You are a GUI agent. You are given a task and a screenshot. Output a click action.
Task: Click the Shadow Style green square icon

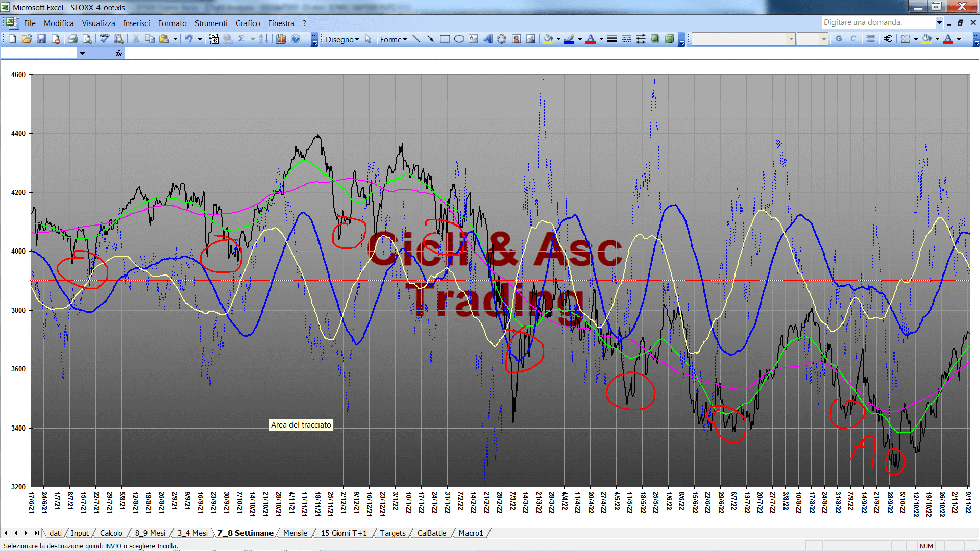tap(655, 39)
